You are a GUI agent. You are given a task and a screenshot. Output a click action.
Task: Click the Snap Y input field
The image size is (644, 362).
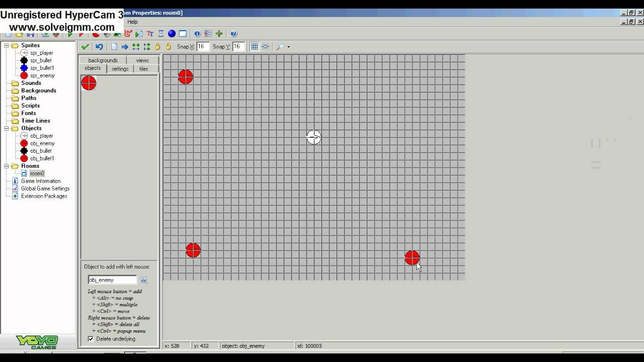pyautogui.click(x=238, y=47)
